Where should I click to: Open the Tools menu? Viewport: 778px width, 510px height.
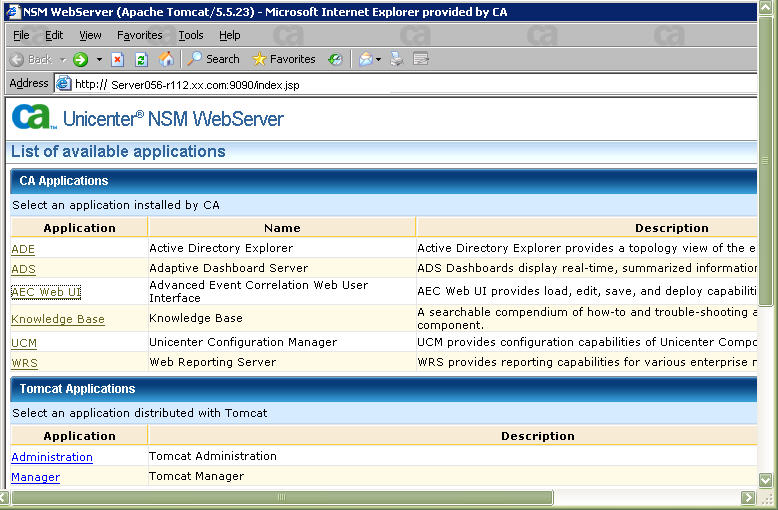tap(190, 35)
